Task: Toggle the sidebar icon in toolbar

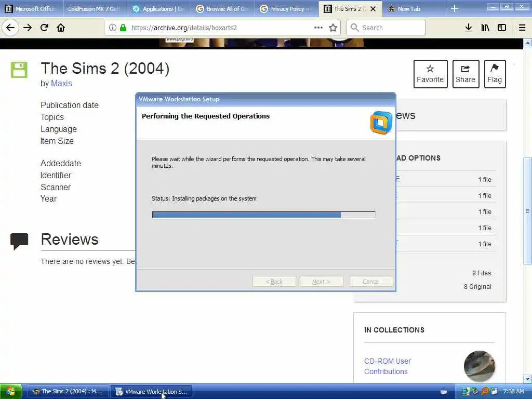Action: (x=502, y=28)
